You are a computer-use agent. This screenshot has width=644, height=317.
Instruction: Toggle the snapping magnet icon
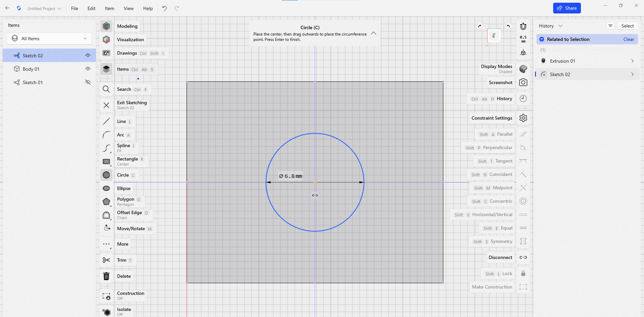pyautogui.click(x=523, y=26)
